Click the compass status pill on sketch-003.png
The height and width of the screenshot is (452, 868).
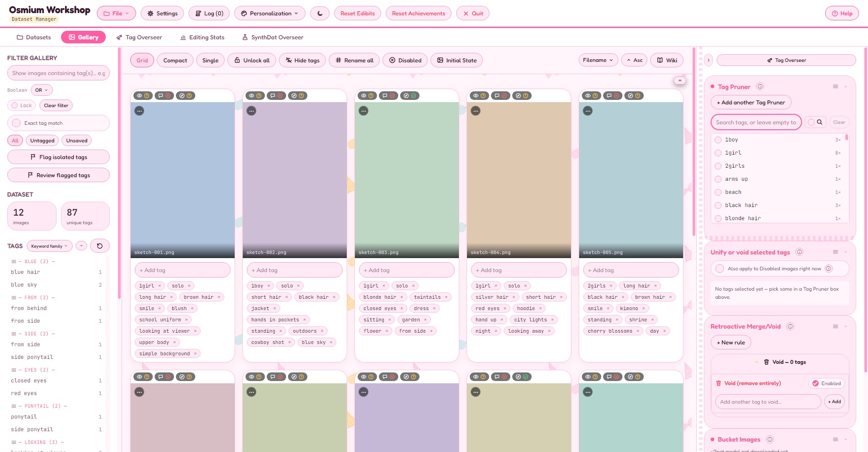(410, 96)
